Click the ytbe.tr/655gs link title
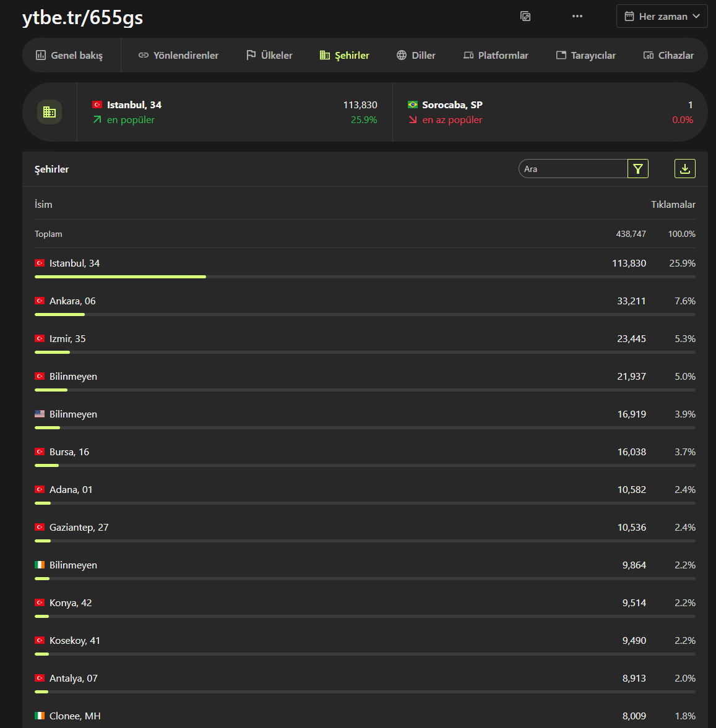Image resolution: width=716 pixels, height=728 pixels. pyautogui.click(x=83, y=18)
